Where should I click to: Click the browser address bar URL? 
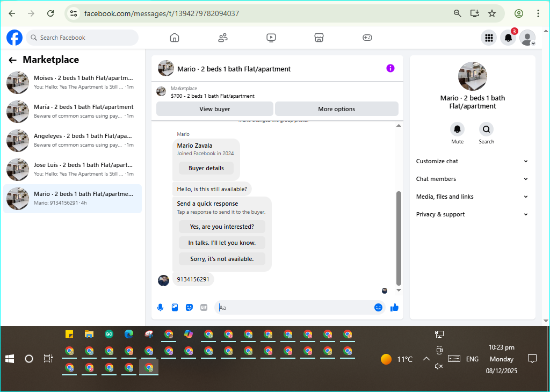pyautogui.click(x=162, y=13)
